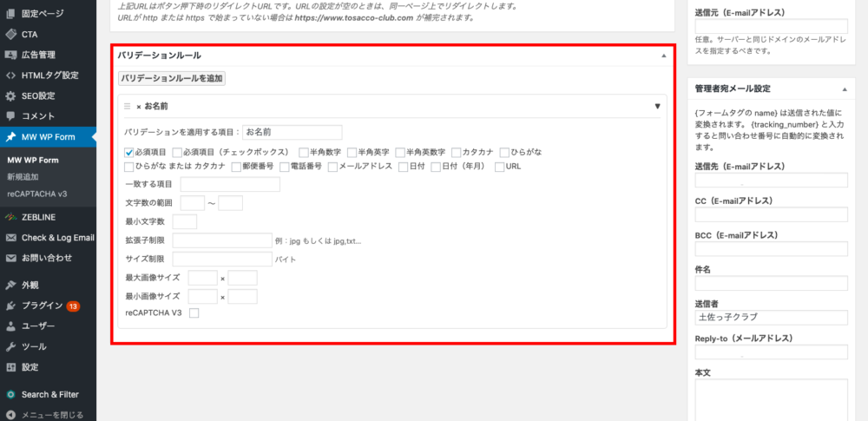Click the 件名 input field
This screenshot has width=868, height=421.
pyautogui.click(x=771, y=284)
